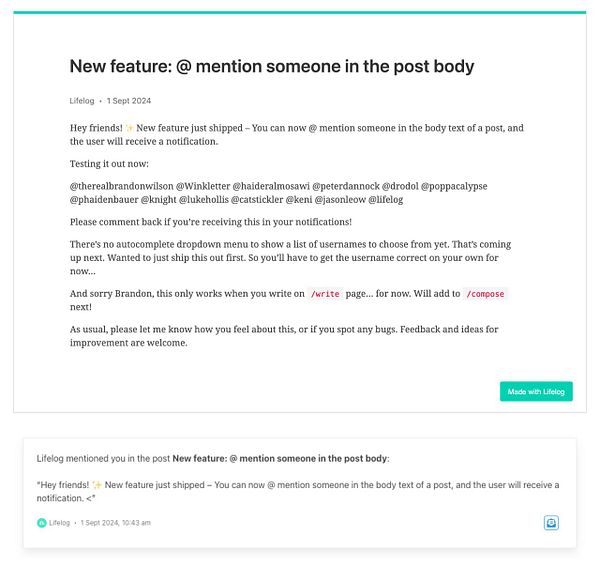Open the @jasonleow mention
The height and width of the screenshot is (569, 600).
(340, 200)
